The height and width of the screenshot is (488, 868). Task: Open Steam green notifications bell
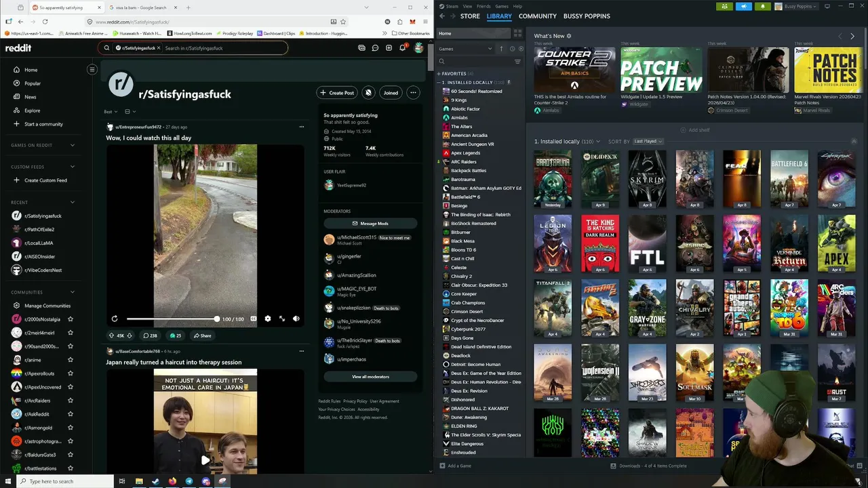coord(762,6)
